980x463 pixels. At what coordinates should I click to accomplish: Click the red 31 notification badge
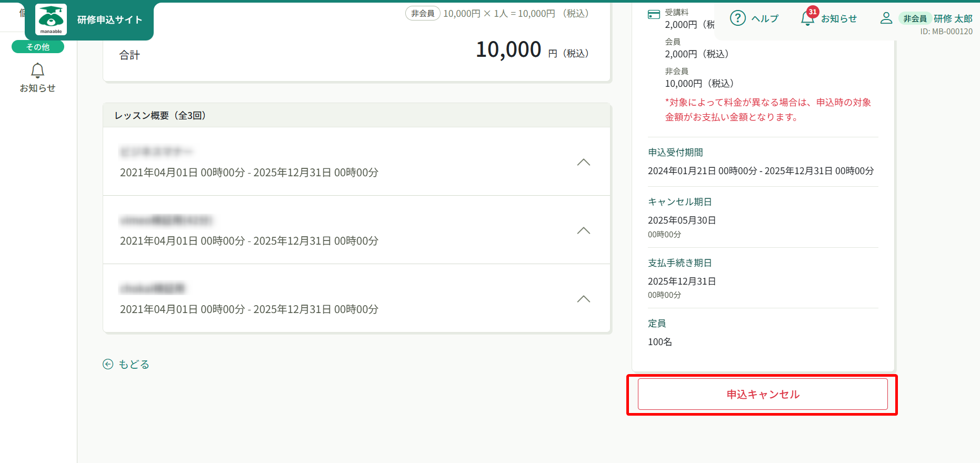[813, 12]
